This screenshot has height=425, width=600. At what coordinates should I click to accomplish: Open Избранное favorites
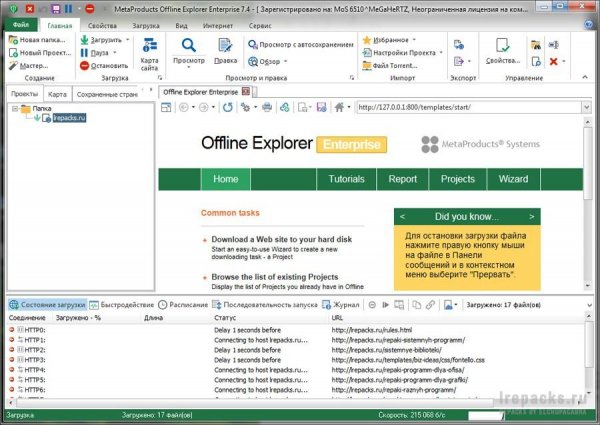[x=386, y=40]
